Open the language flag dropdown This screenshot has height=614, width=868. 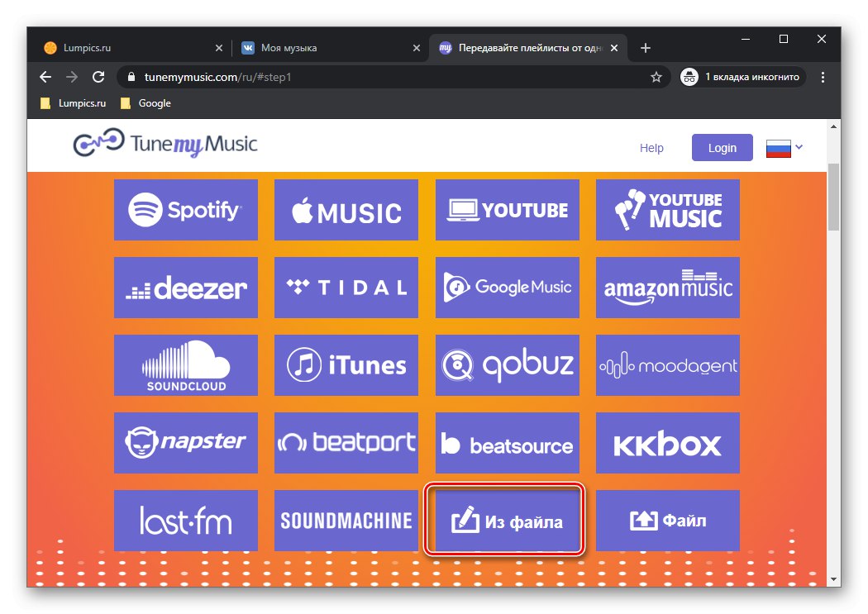[x=784, y=148]
